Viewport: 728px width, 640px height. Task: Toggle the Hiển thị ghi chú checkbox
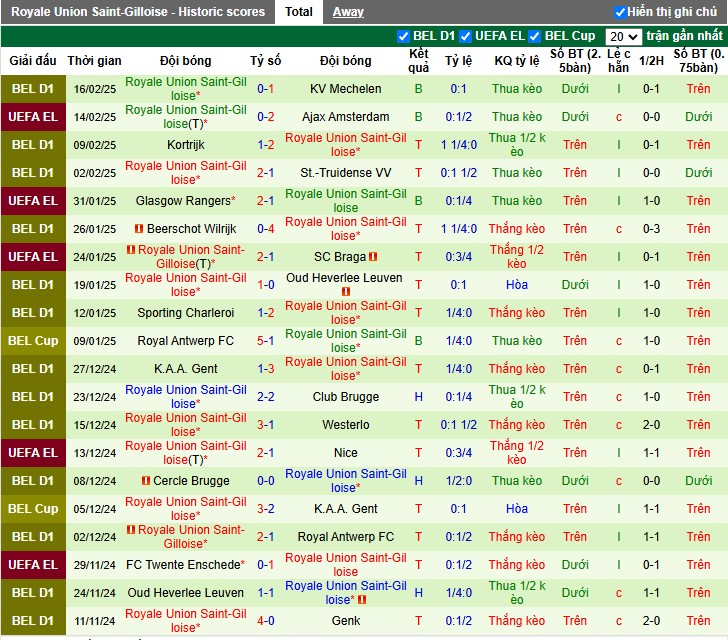click(620, 12)
